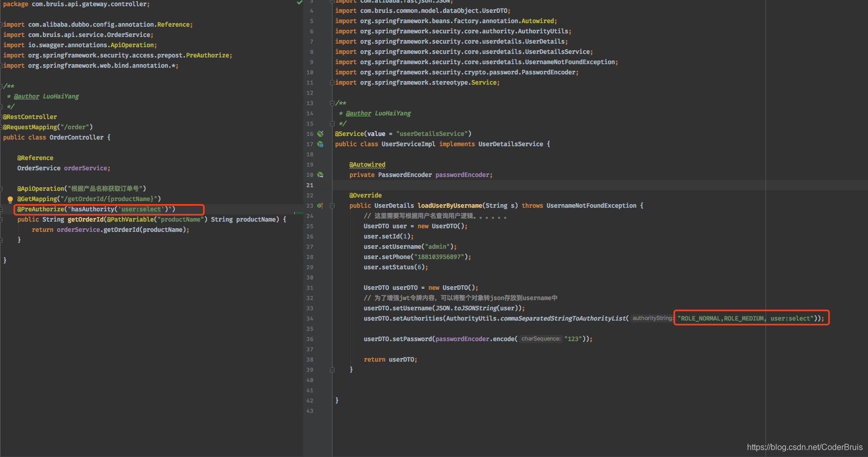The width and height of the screenshot is (868, 457).
Task: Click the ApiOperation import line
Action: click(80, 45)
